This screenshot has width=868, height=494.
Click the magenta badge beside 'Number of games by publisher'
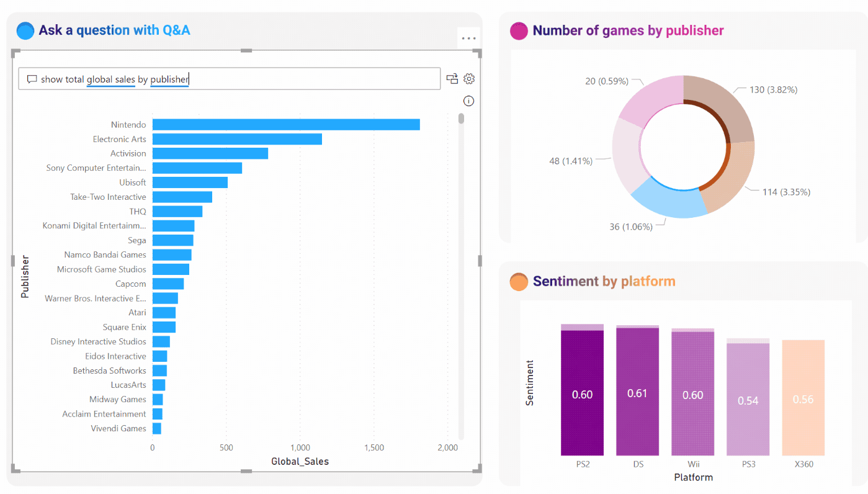tap(519, 30)
